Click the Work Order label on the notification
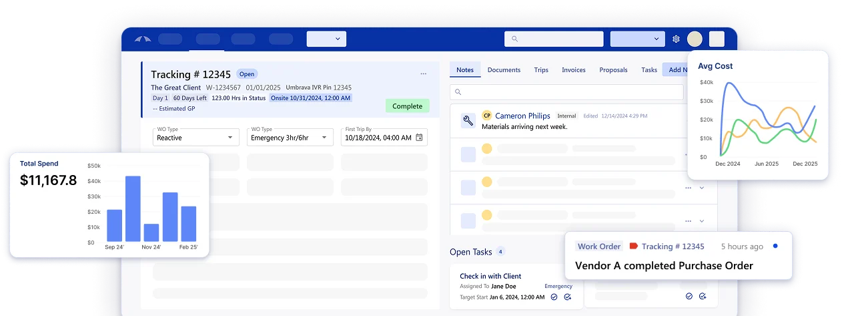868x316 pixels. click(x=599, y=247)
